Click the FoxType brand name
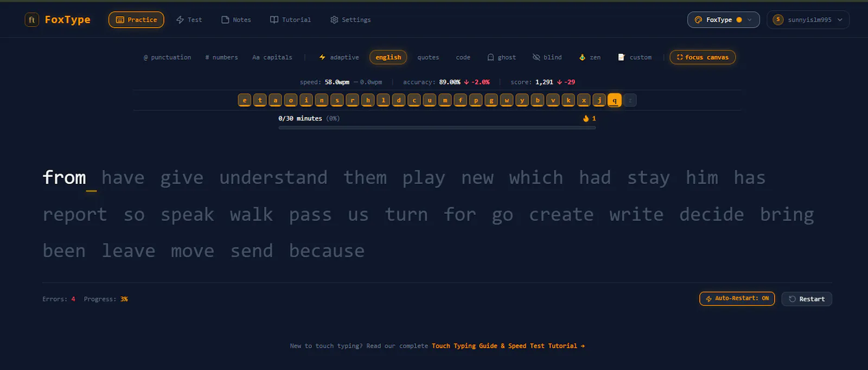The width and height of the screenshot is (868, 370). tap(68, 20)
